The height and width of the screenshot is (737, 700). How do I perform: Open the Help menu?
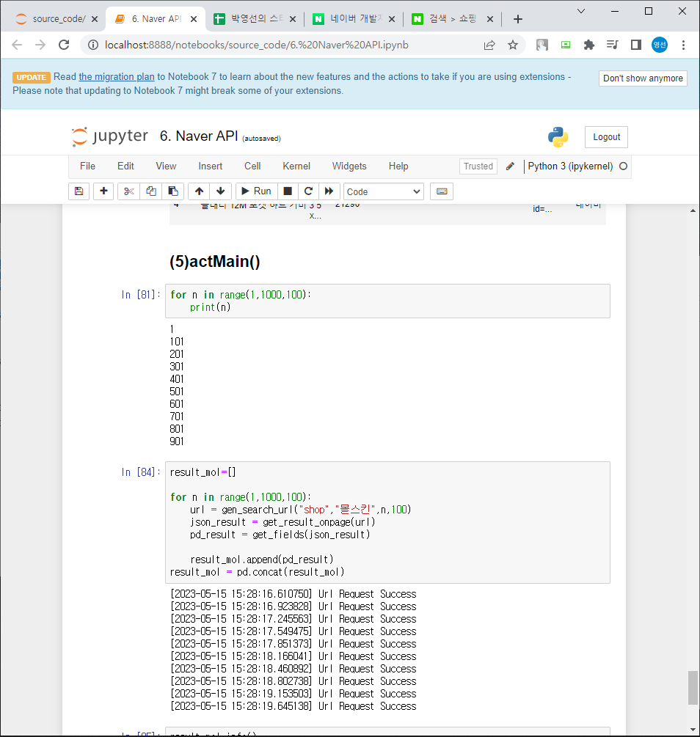(x=398, y=166)
